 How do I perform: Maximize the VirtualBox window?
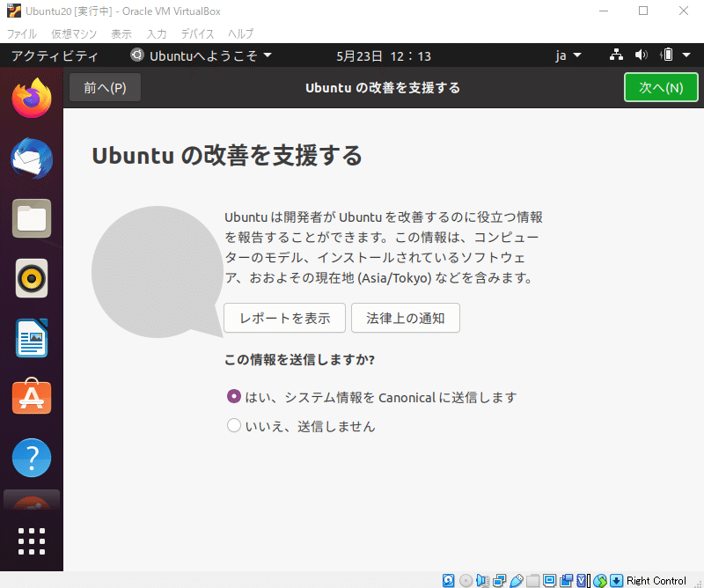[x=643, y=11]
